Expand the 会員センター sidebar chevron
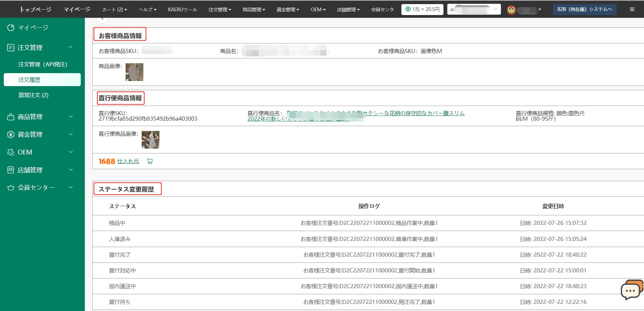The width and height of the screenshot is (644, 311). point(71,187)
